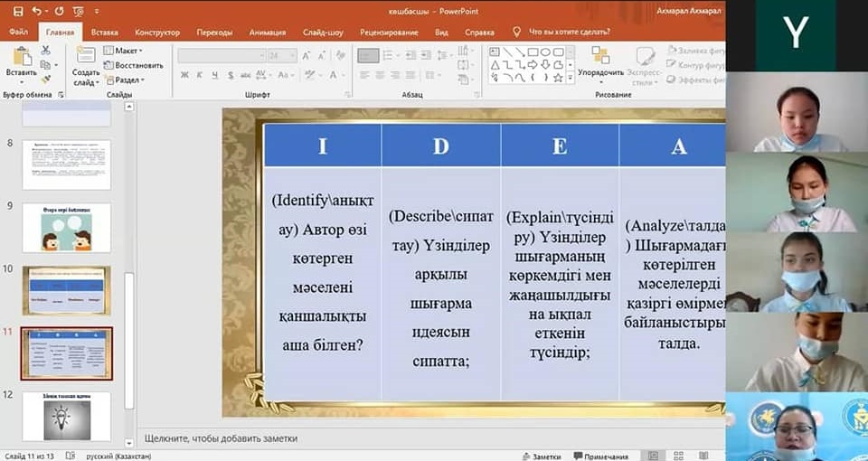The image size is (868, 461).
Task: Click the Format Painter brush icon
Action: [x=46, y=79]
